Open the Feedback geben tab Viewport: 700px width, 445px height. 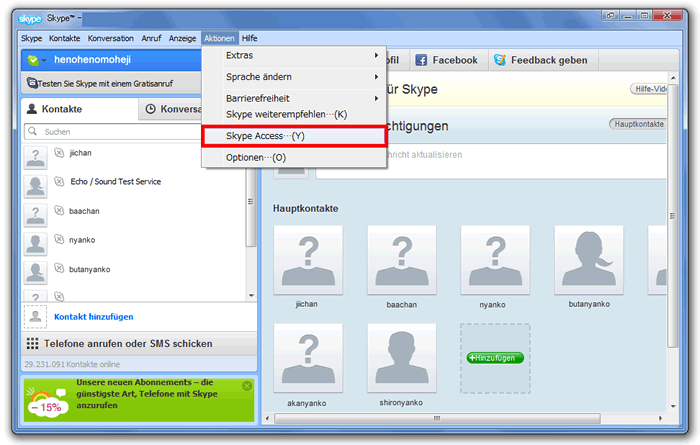pyautogui.click(x=543, y=60)
